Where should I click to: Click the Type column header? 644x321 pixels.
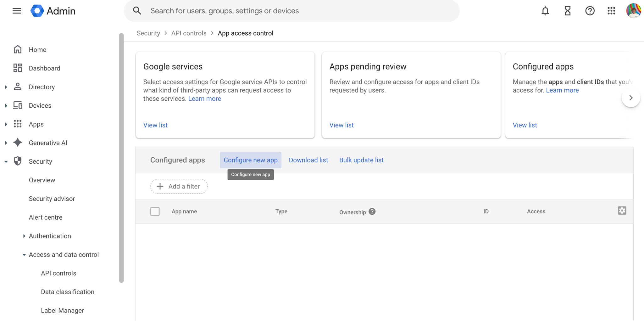pos(281,211)
